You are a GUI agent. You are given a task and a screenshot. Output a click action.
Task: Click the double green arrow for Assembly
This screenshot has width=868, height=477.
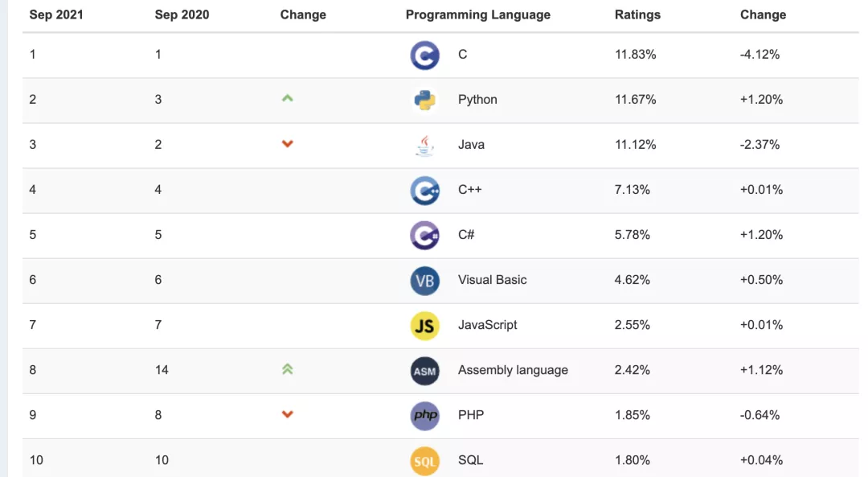[288, 369]
